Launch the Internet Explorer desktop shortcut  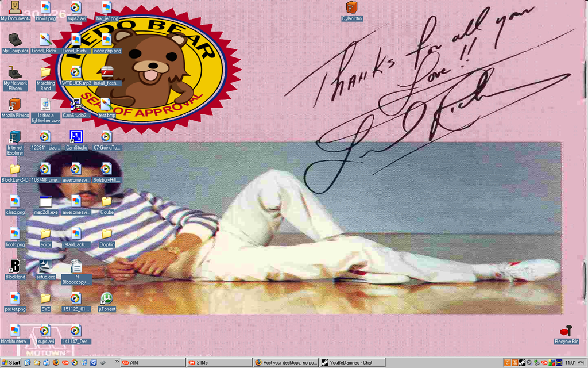[x=14, y=143]
